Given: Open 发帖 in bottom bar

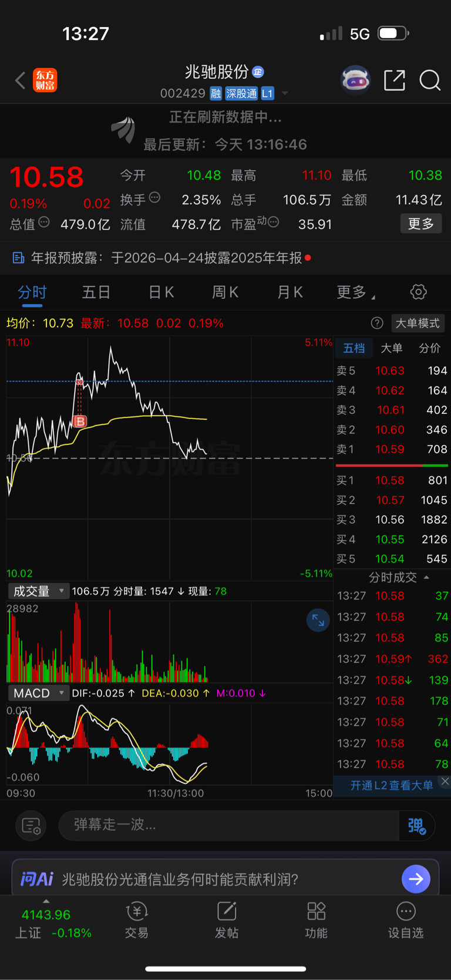Looking at the screenshot, I should (227, 921).
